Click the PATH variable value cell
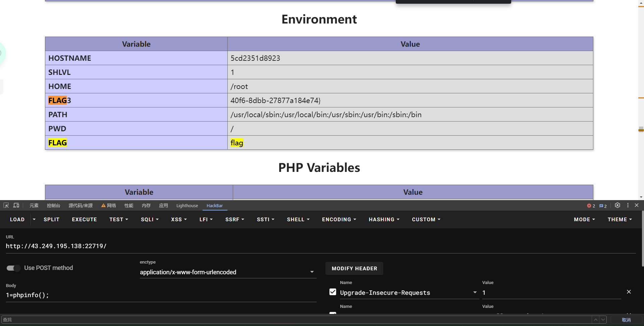644x326 pixels. (410, 114)
